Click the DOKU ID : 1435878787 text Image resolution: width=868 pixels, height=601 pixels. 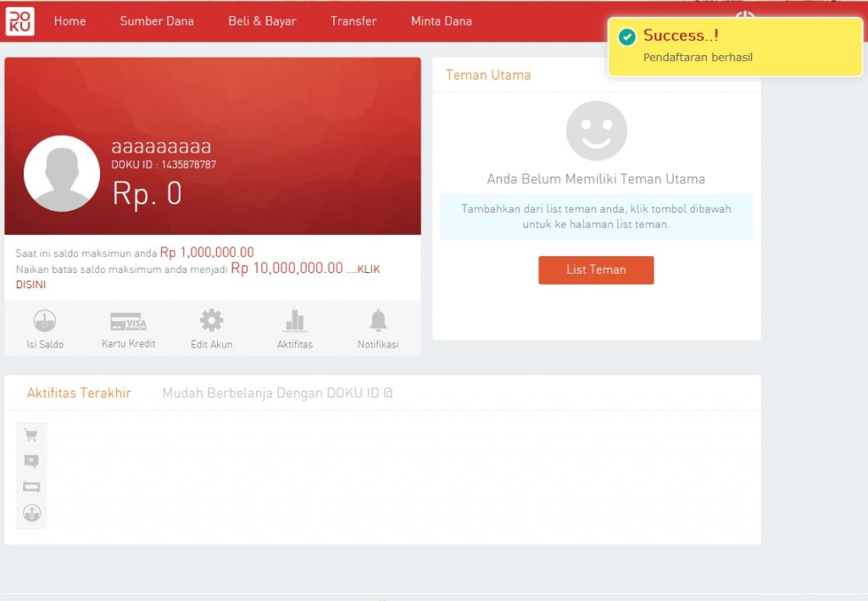tap(164, 164)
